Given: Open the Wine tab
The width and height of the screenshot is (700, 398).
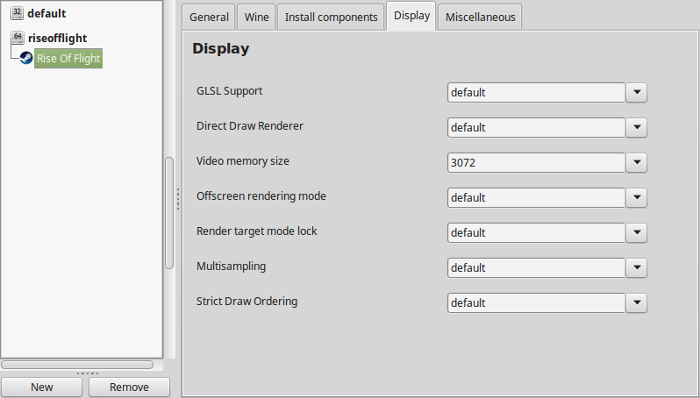Looking at the screenshot, I should tap(257, 17).
